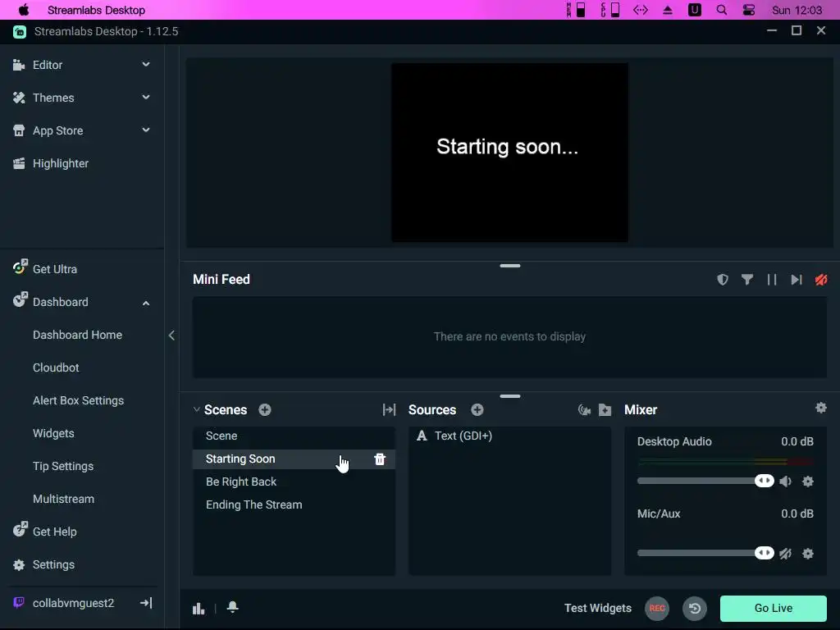The width and height of the screenshot is (840, 630).
Task: Pause the Mini Feed alert queue
Action: [771, 280]
